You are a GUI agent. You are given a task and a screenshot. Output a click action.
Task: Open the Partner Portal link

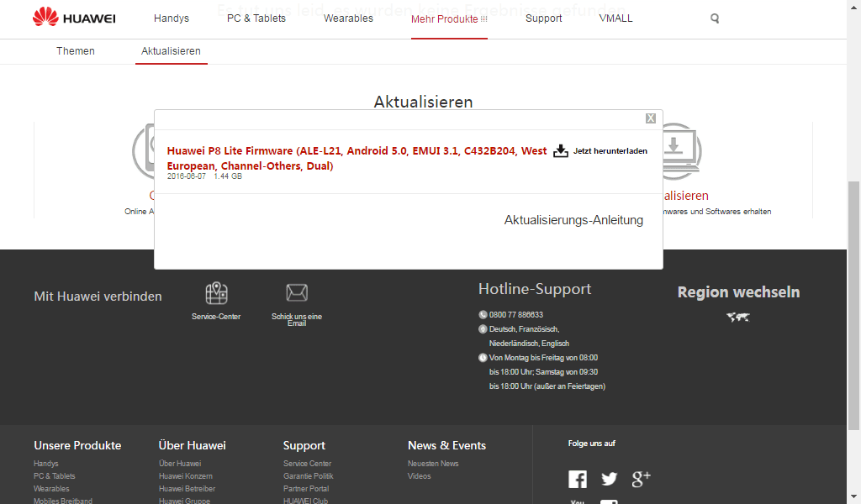pos(306,489)
